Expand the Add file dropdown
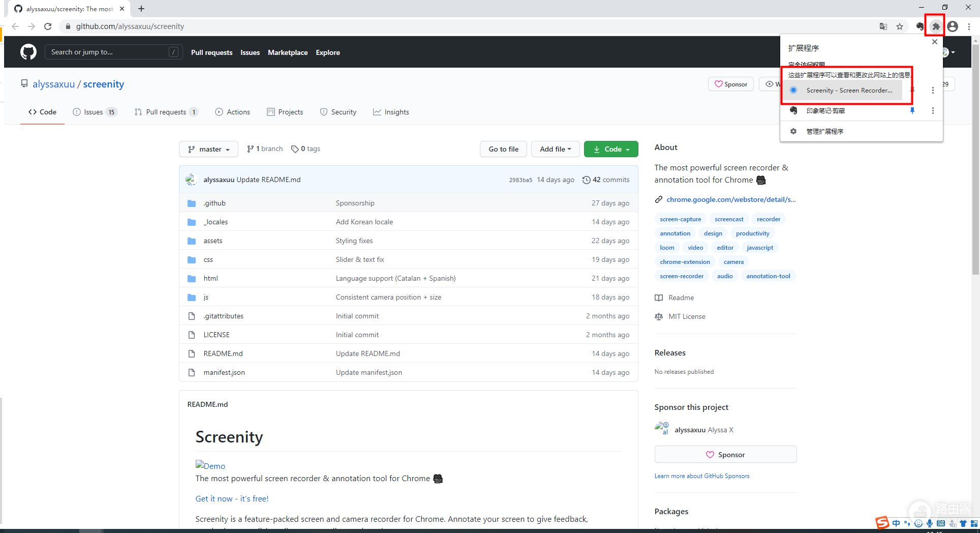This screenshot has height=533, width=980. click(x=555, y=149)
